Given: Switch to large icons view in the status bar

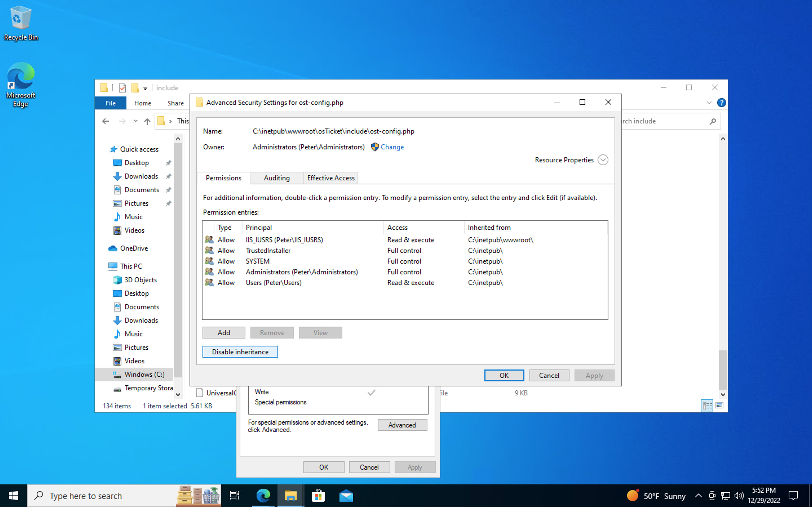Looking at the screenshot, I should tap(720, 406).
